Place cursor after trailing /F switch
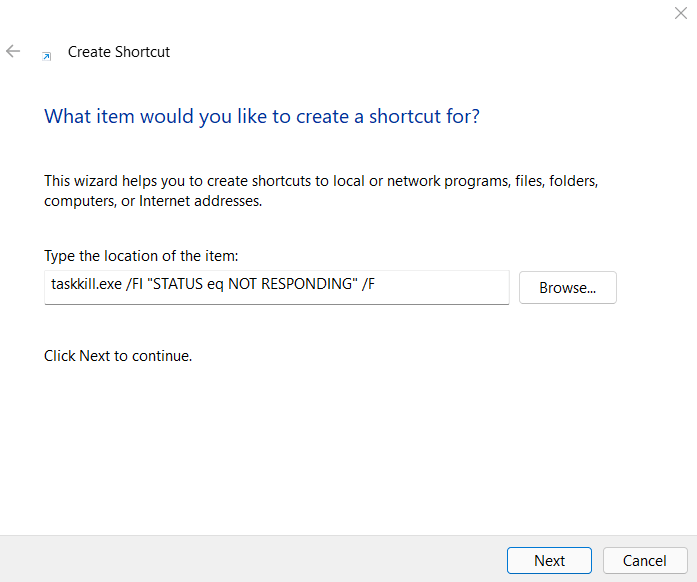 (376, 287)
